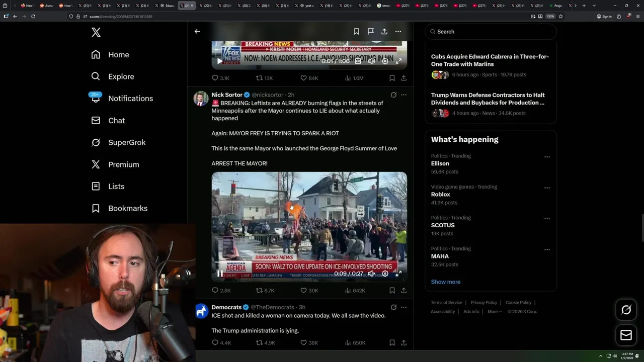Open the Democrats profile name link
The image size is (644, 362).
(x=226, y=307)
